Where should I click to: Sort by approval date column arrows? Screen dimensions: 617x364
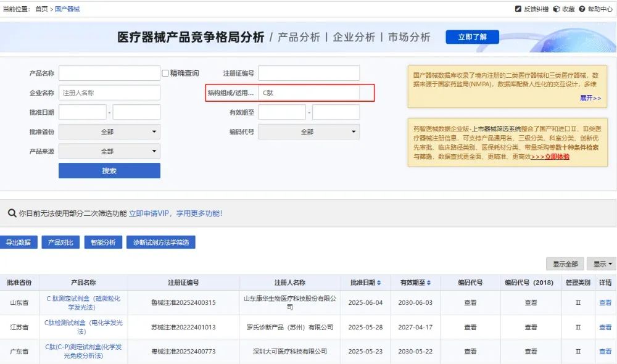379,283
